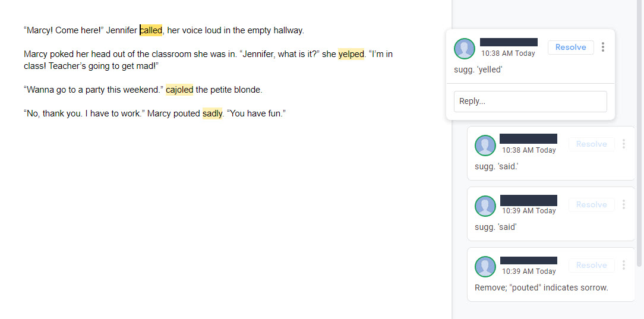Click the highlighted word 'cajoled'
The image size is (644, 319).
(x=179, y=90)
